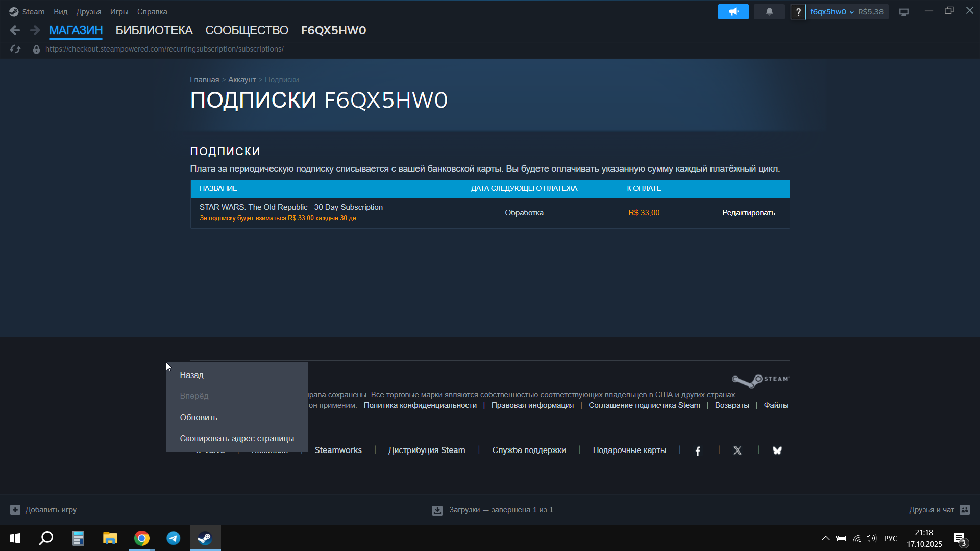
Task: Click the back navigation arrow
Action: 15,30
